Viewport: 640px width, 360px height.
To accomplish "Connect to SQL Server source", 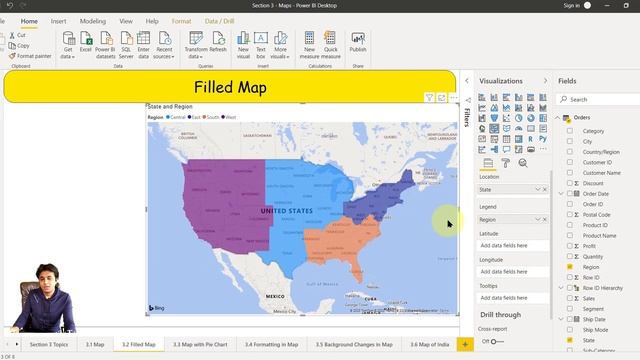I will 126,45.
